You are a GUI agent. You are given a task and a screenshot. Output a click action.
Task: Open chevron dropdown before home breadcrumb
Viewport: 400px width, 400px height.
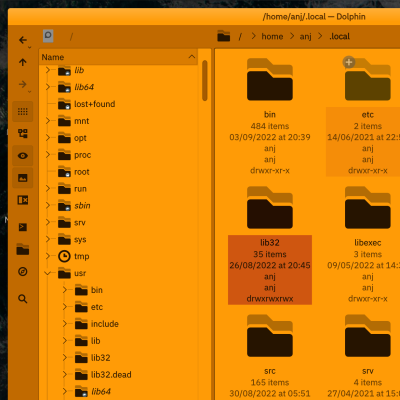(254, 36)
